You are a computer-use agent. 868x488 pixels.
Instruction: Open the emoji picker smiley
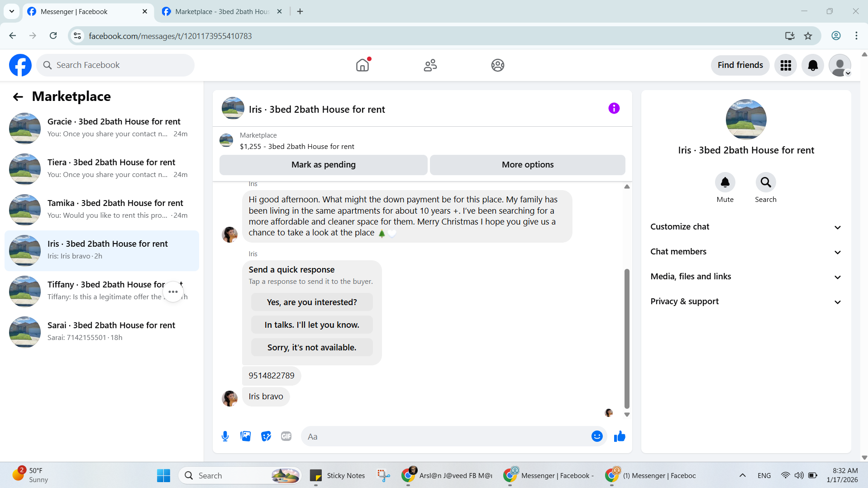597,436
